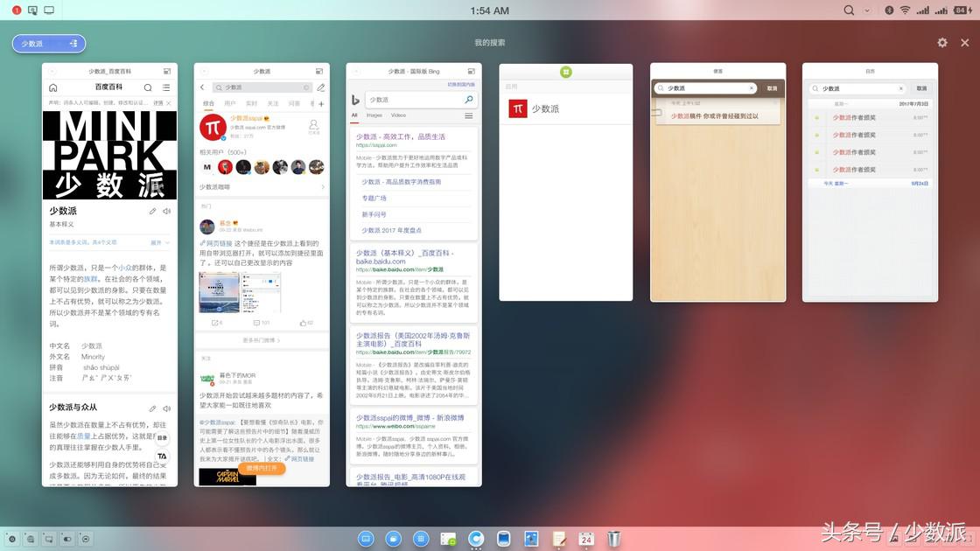Click the add follow icon for 少数派sspai
The width and height of the screenshot is (980, 551).
(x=314, y=125)
